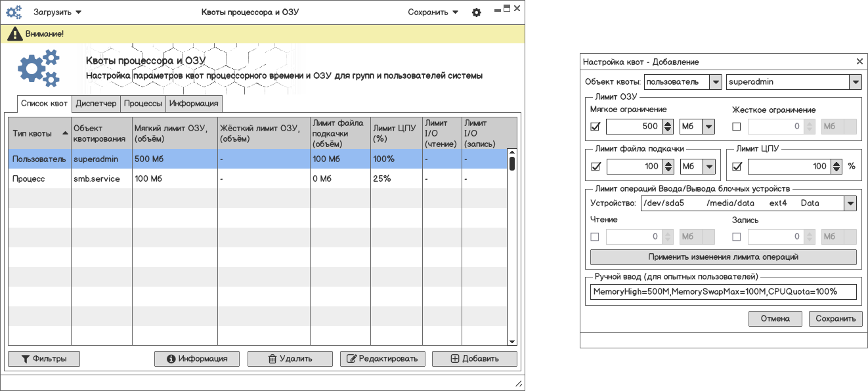
Task: Click the warning triangle icon in banner
Action: point(12,33)
